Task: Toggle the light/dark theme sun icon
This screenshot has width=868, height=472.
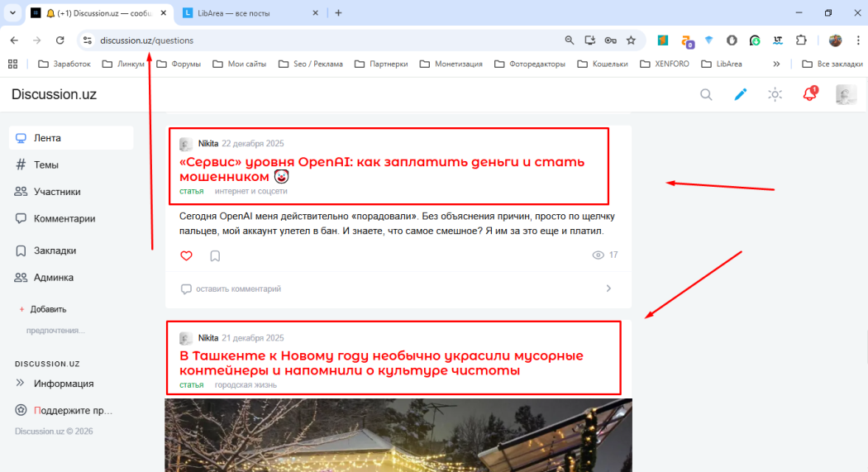Action: pyautogui.click(x=775, y=94)
